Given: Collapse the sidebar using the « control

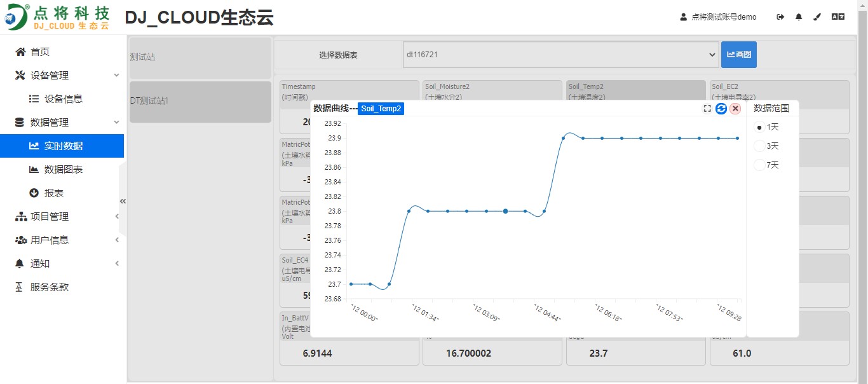Looking at the screenshot, I should coord(123,201).
